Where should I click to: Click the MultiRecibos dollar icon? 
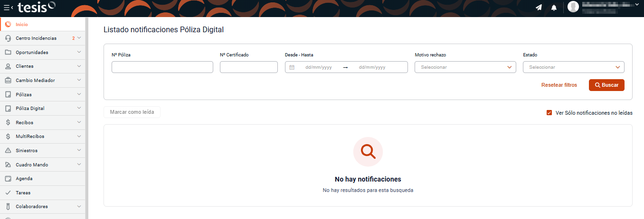coord(8,137)
